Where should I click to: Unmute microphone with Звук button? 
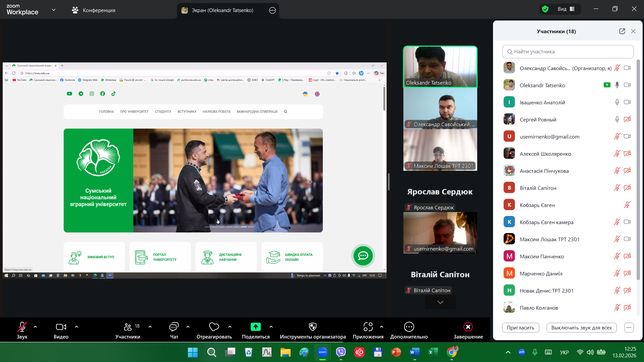click(x=22, y=327)
